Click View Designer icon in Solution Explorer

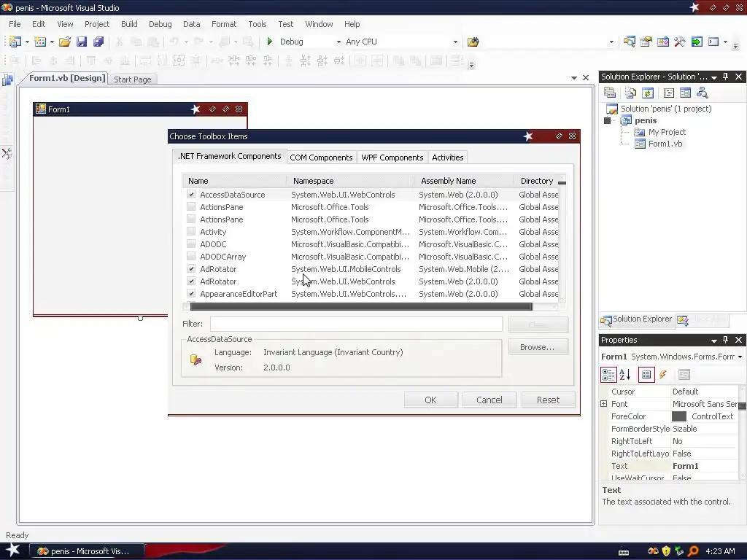685,93
